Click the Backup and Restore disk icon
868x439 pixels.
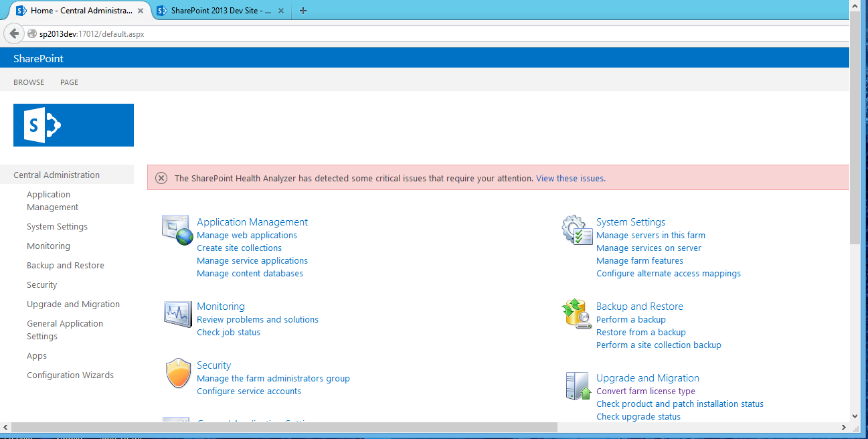tap(577, 313)
